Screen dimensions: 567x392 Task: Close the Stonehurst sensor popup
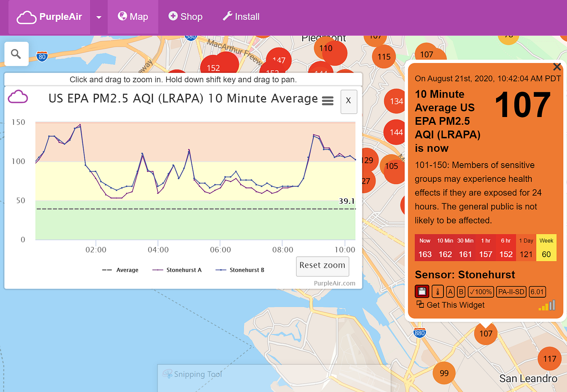557,67
